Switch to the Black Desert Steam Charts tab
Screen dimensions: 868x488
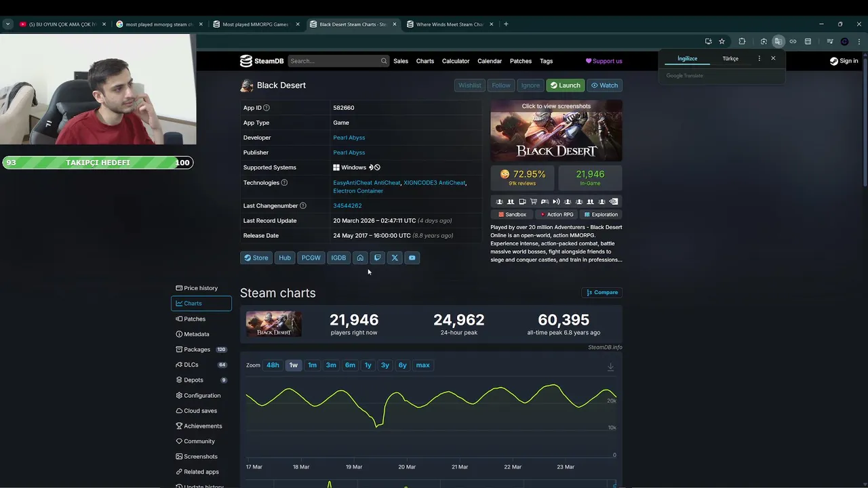coord(353,24)
